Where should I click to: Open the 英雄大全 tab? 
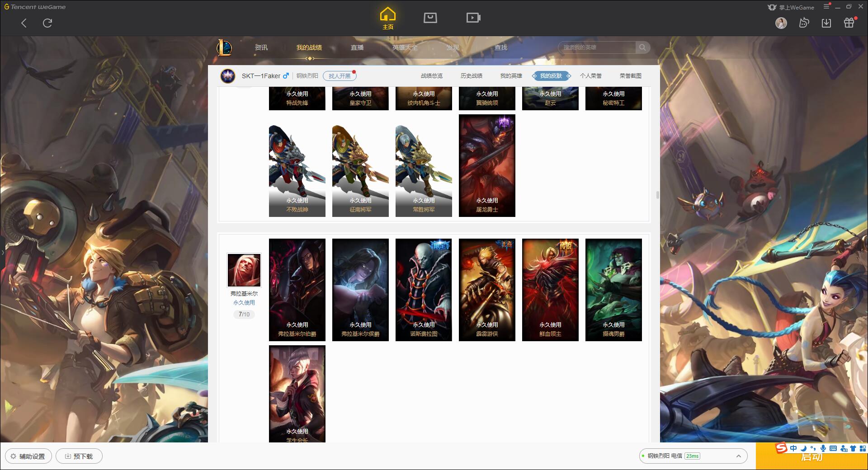coord(405,47)
